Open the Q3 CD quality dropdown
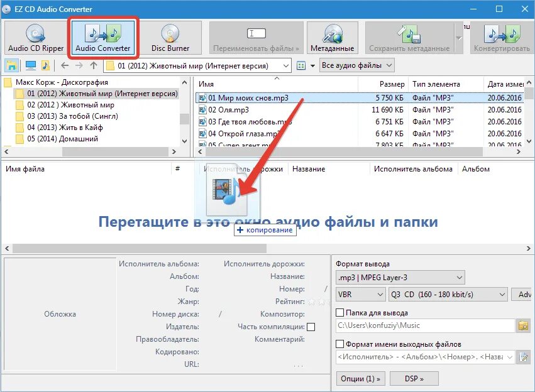 tap(448, 295)
